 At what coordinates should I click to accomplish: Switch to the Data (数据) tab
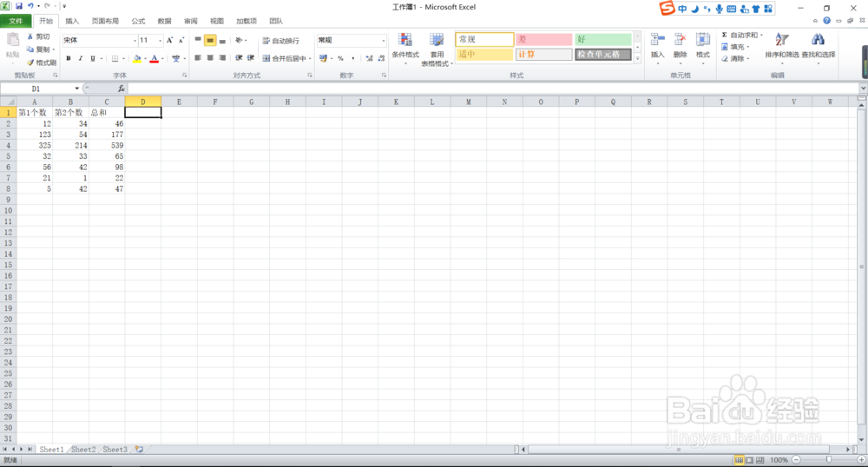(164, 21)
